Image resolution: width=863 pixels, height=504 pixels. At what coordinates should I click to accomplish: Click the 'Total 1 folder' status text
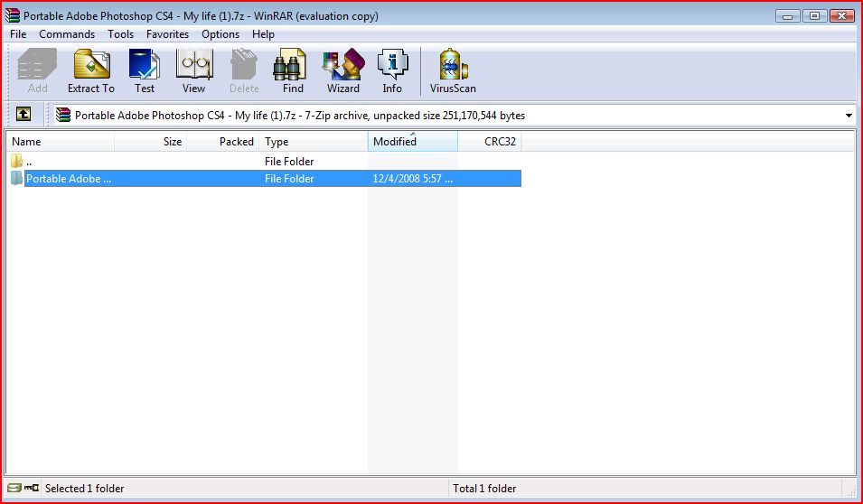click(x=484, y=488)
